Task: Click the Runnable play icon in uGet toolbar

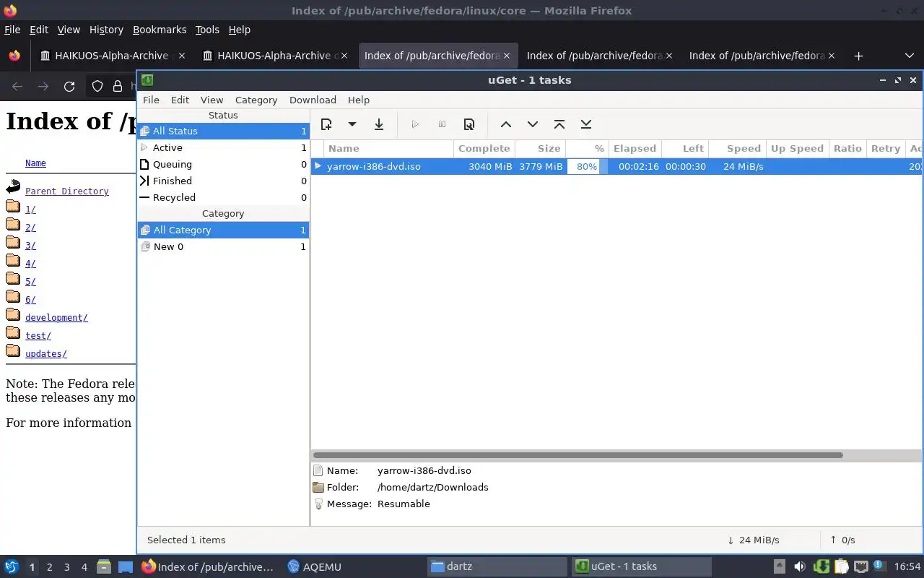Action: tap(415, 124)
